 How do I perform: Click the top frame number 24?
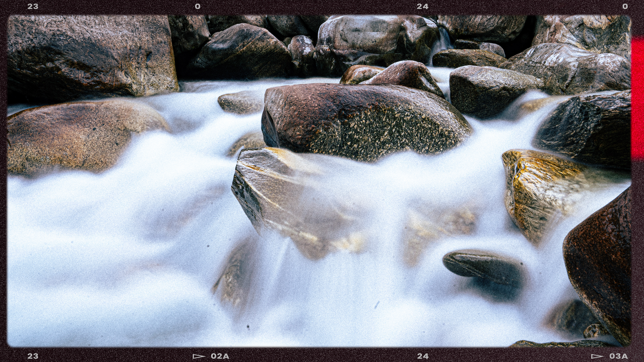(x=422, y=7)
